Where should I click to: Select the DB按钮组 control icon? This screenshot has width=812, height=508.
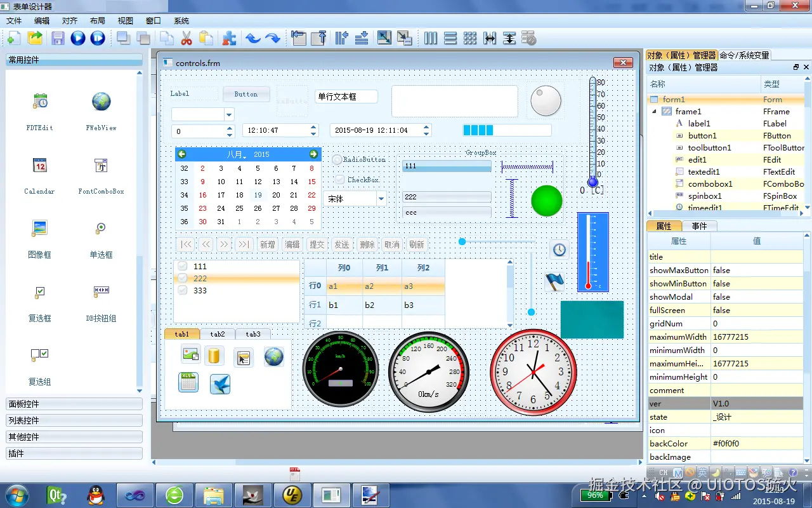[101, 291]
